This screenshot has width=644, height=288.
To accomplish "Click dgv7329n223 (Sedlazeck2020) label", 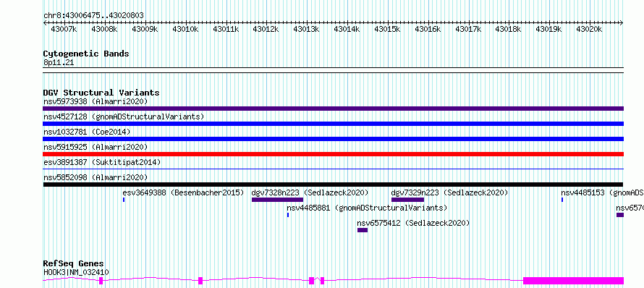I will [450, 192].
